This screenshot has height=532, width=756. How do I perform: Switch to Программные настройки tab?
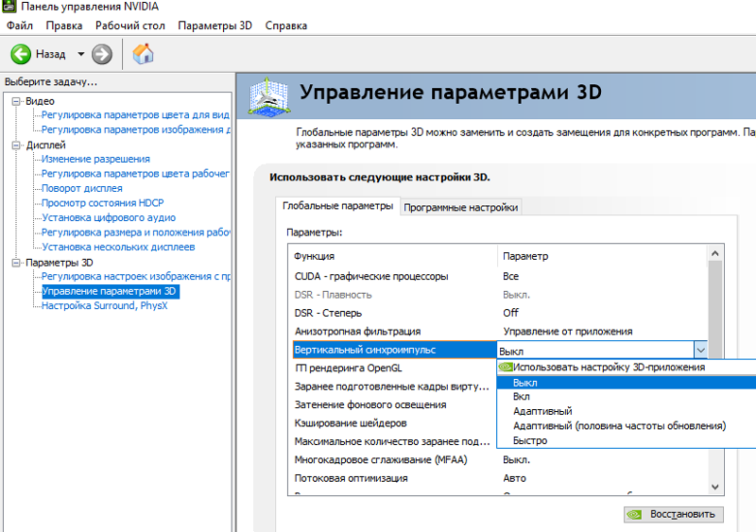click(461, 207)
